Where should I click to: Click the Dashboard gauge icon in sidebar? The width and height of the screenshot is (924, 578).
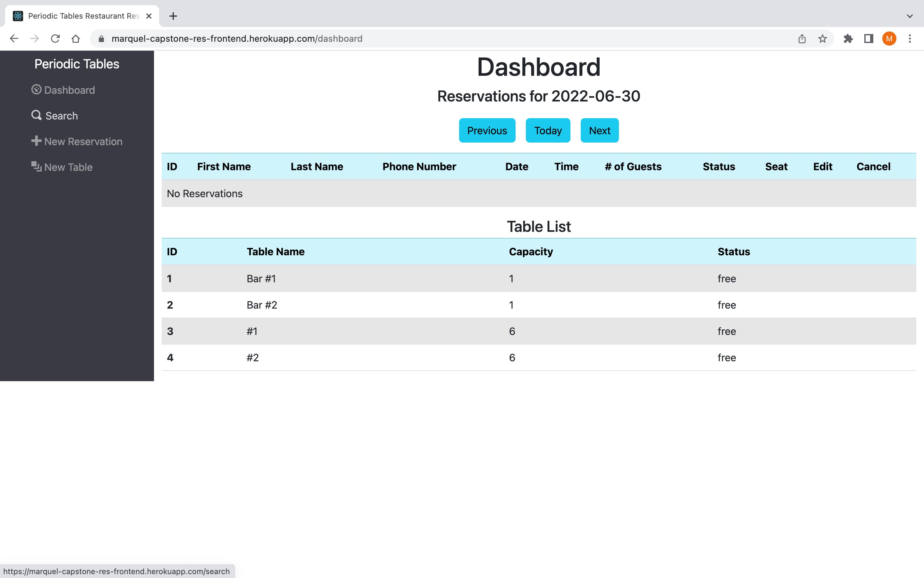36,90
